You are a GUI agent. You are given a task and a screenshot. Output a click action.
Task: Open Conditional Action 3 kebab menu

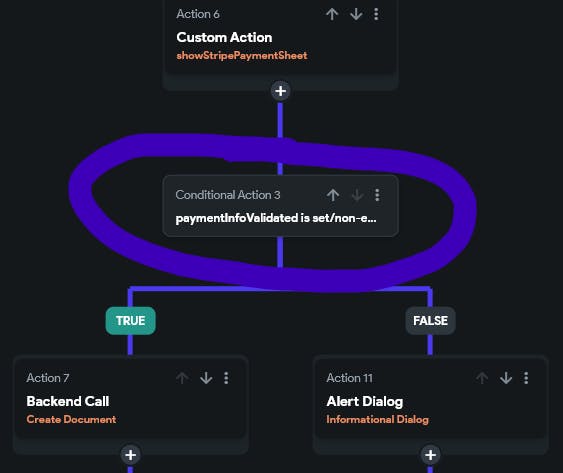click(377, 195)
